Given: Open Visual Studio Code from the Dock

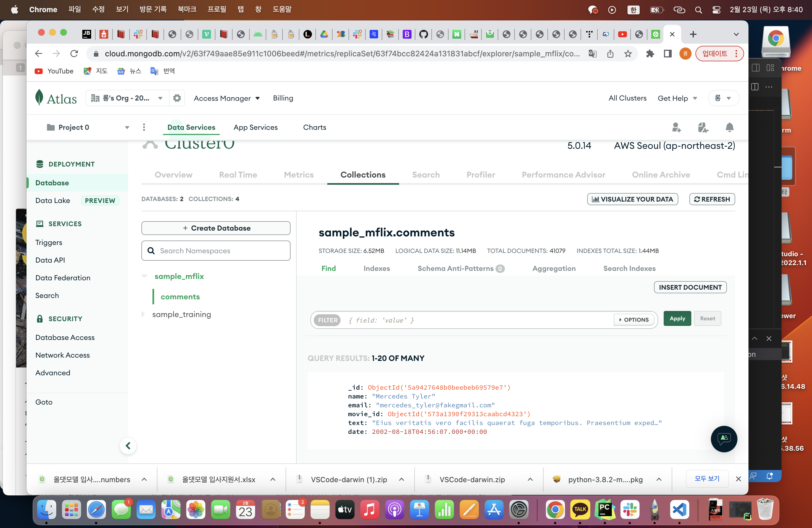Looking at the screenshot, I should coord(679,510).
